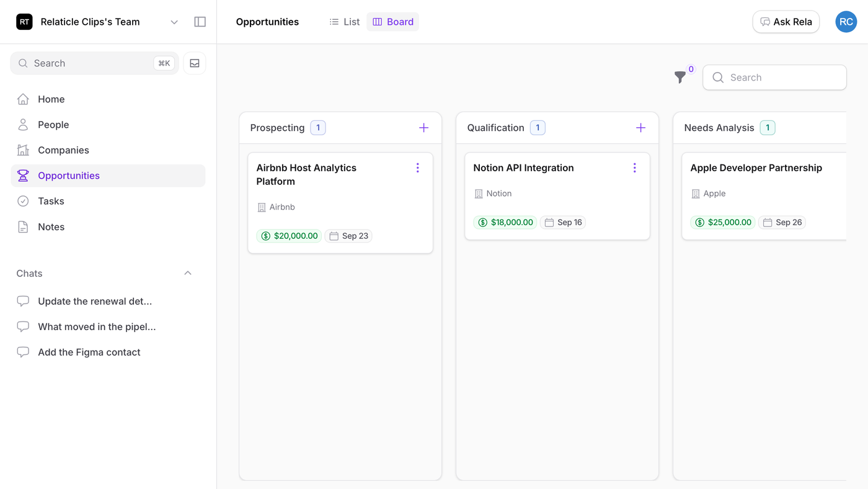The image size is (868, 489).
Task: Open the inbox tray icon
Action: click(x=195, y=63)
